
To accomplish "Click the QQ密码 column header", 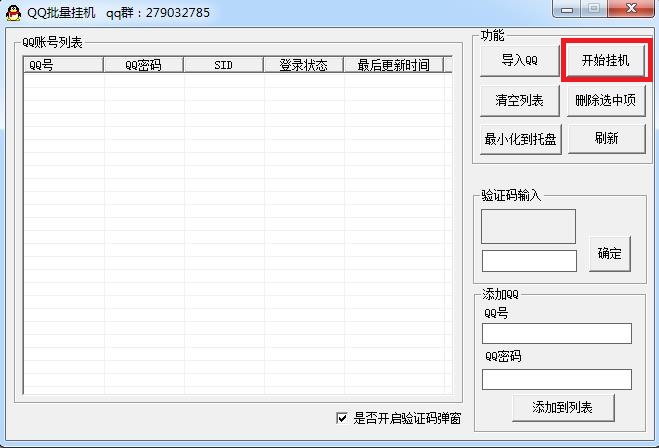I will (x=143, y=65).
